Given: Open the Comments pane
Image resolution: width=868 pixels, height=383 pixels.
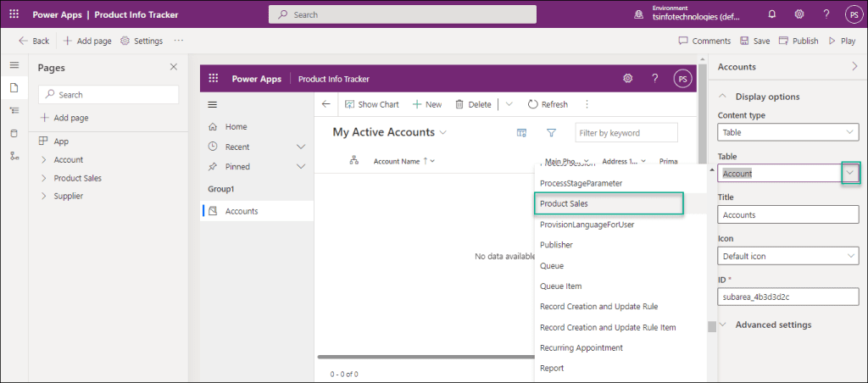Looking at the screenshot, I should tap(704, 41).
